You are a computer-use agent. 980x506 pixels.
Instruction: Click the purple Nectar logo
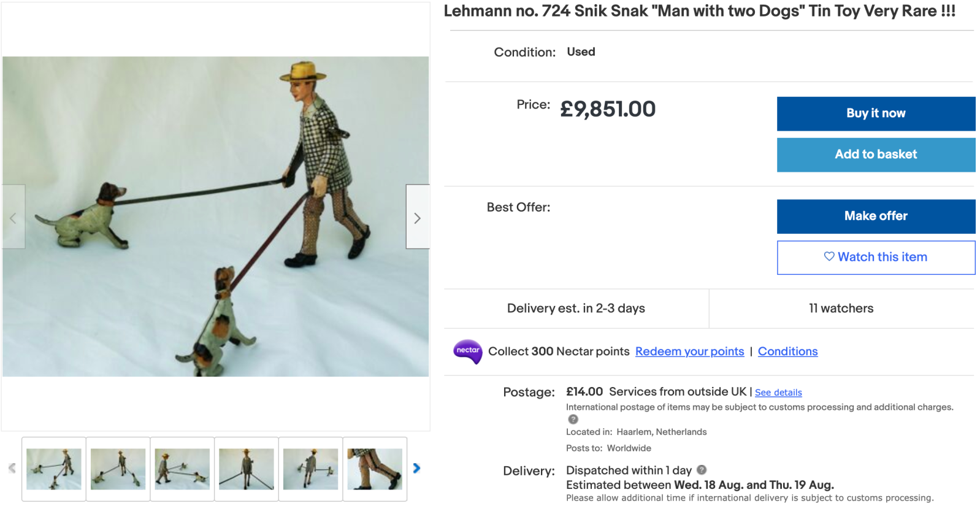coord(467,351)
